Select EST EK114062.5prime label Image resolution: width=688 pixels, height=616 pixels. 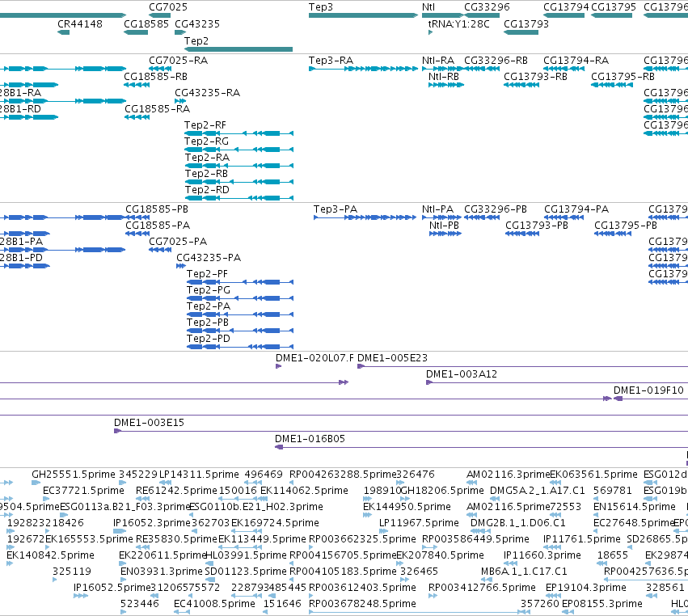(304, 490)
